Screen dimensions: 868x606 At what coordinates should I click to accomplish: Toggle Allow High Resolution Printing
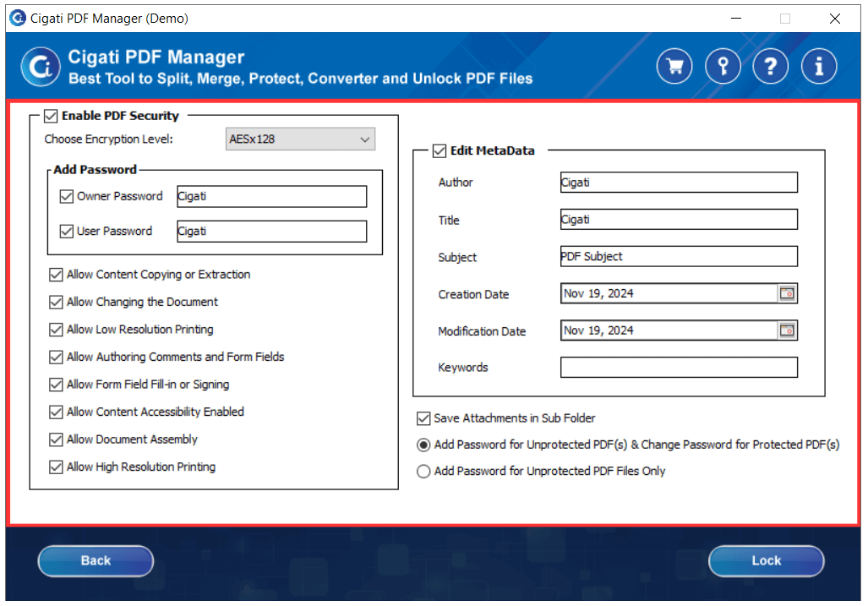tap(56, 467)
